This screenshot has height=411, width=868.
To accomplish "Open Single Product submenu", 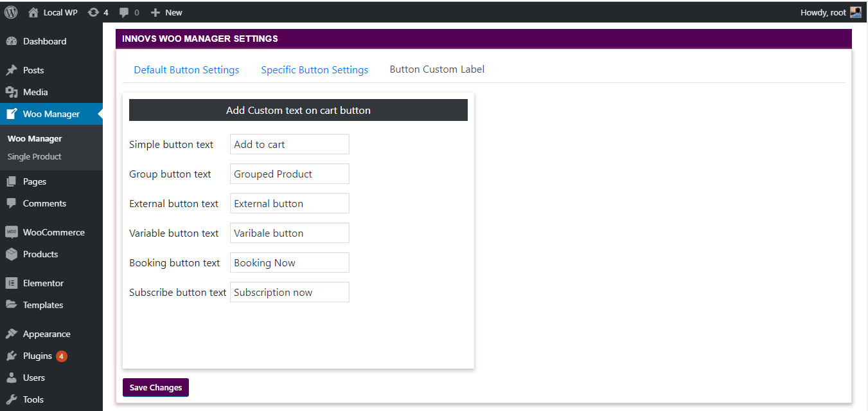I will coord(35,156).
